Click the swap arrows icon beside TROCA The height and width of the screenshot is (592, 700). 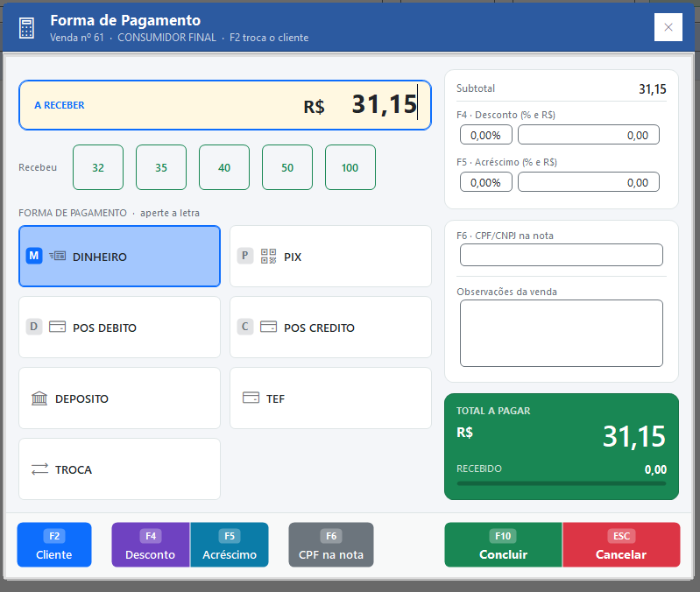pyautogui.click(x=39, y=469)
